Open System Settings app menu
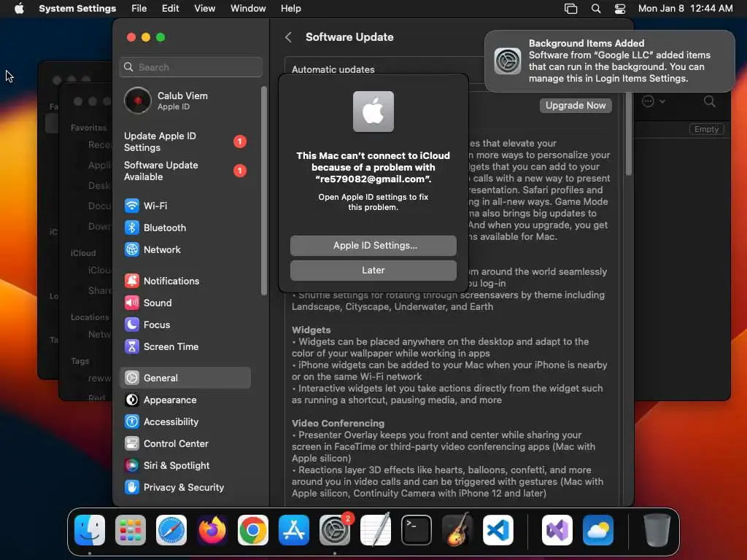Screen dimensions: 747x560 tap(77, 9)
